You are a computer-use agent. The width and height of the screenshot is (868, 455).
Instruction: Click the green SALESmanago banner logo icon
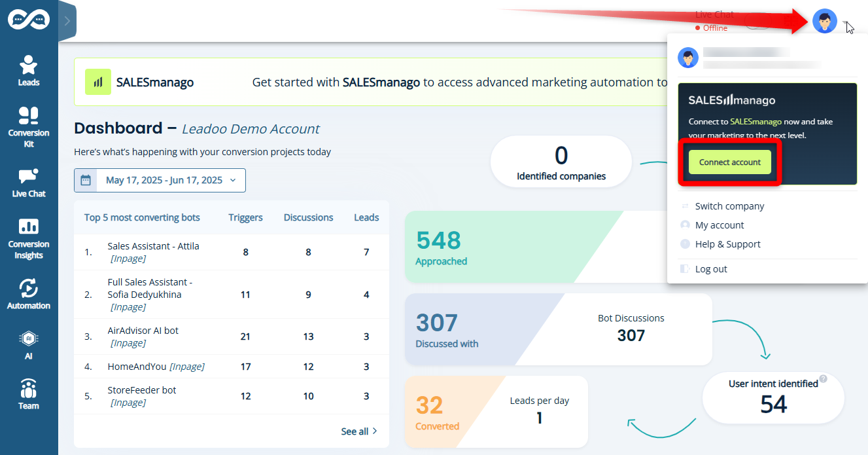(98, 82)
